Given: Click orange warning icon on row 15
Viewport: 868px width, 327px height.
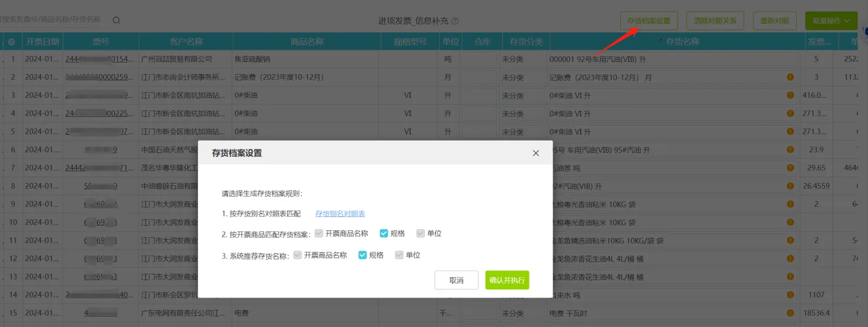Looking at the screenshot, I should click(x=790, y=313).
